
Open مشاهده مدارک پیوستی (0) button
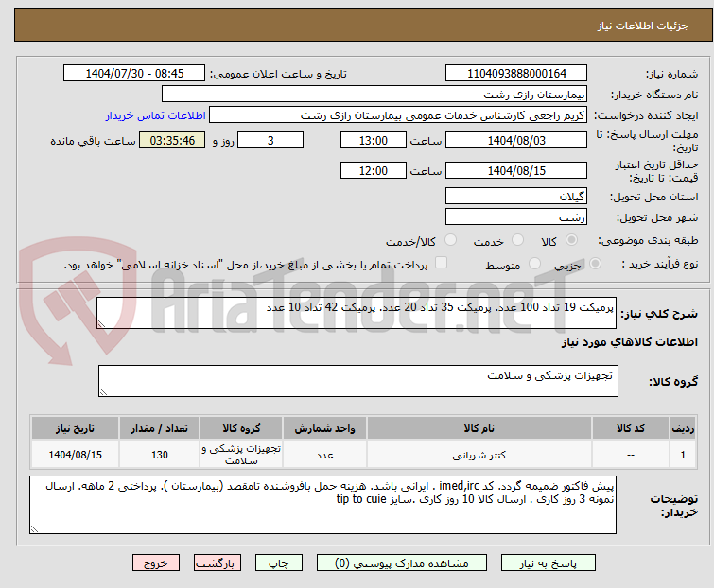pos(402,563)
